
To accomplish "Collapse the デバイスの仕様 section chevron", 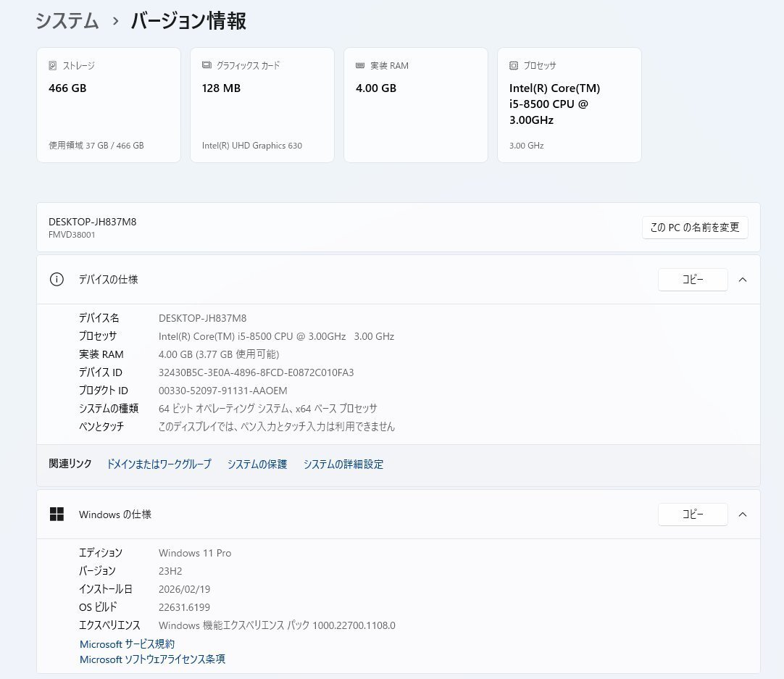I will pos(743,279).
